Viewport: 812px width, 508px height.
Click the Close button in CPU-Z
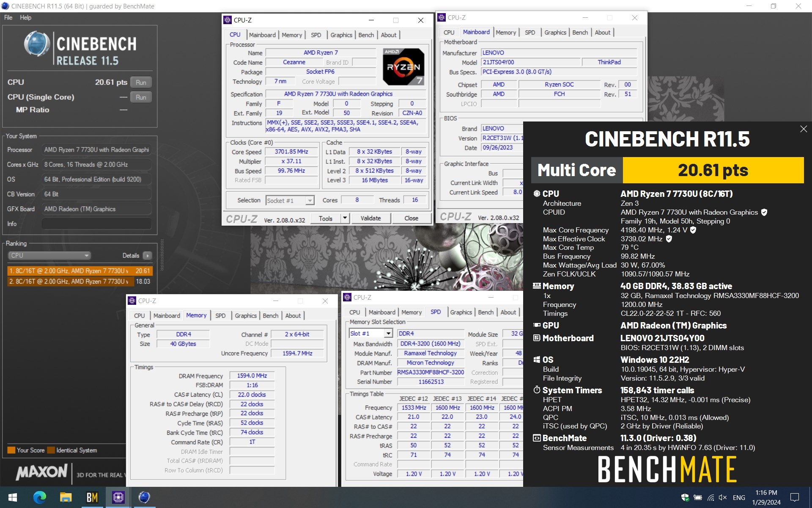(x=411, y=218)
